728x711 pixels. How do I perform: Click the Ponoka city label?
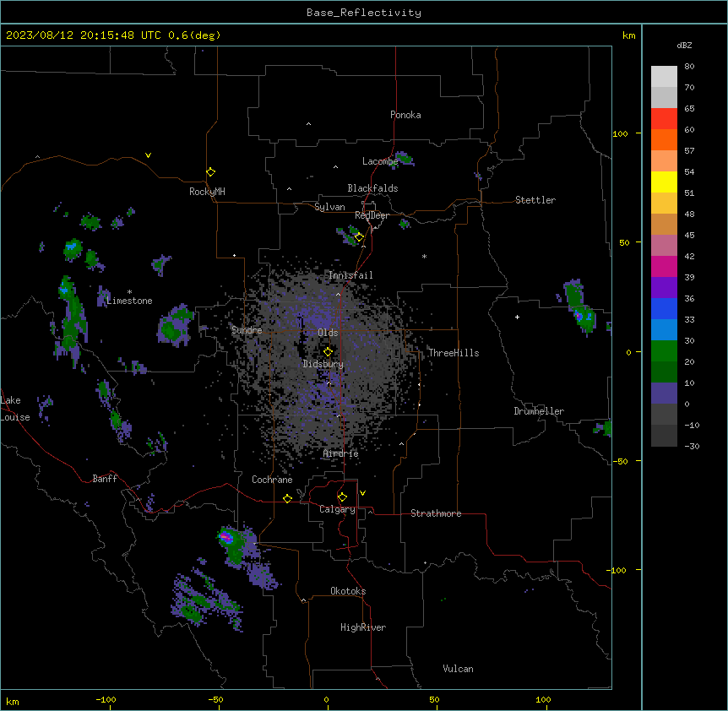coord(405,115)
